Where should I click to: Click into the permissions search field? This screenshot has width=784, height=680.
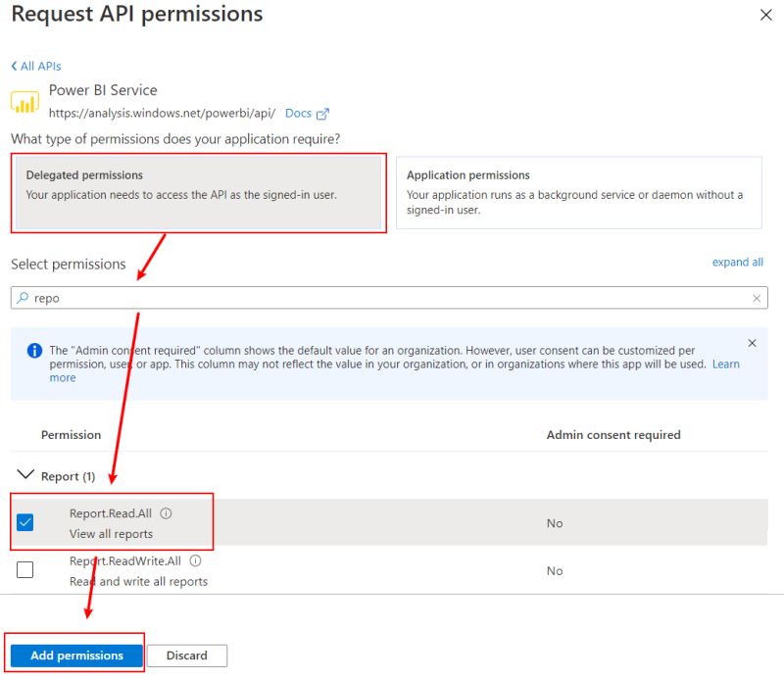[389, 298]
